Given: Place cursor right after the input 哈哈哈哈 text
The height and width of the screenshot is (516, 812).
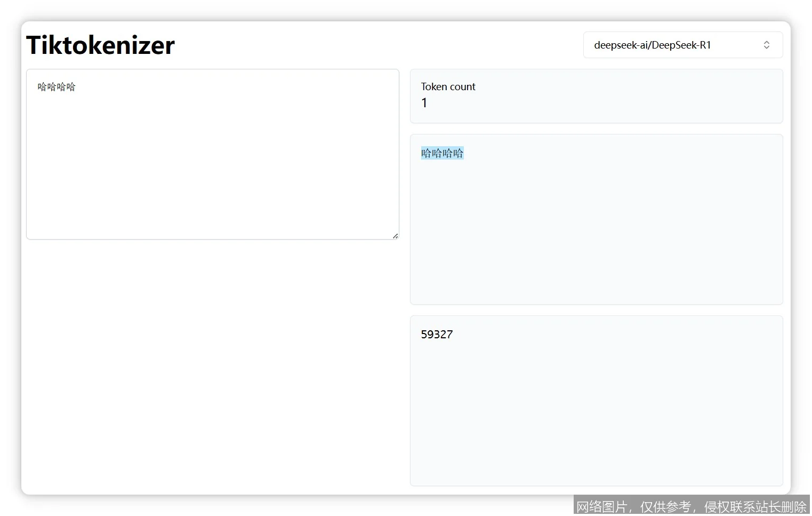Looking at the screenshot, I should pos(76,87).
